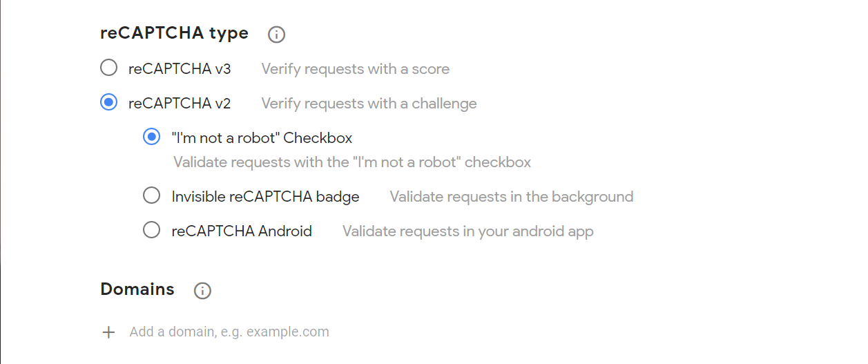Screen dimensions: 868x364
Task: Select the Invisible reCAPTCHA badge radio button
Action: tap(151, 196)
